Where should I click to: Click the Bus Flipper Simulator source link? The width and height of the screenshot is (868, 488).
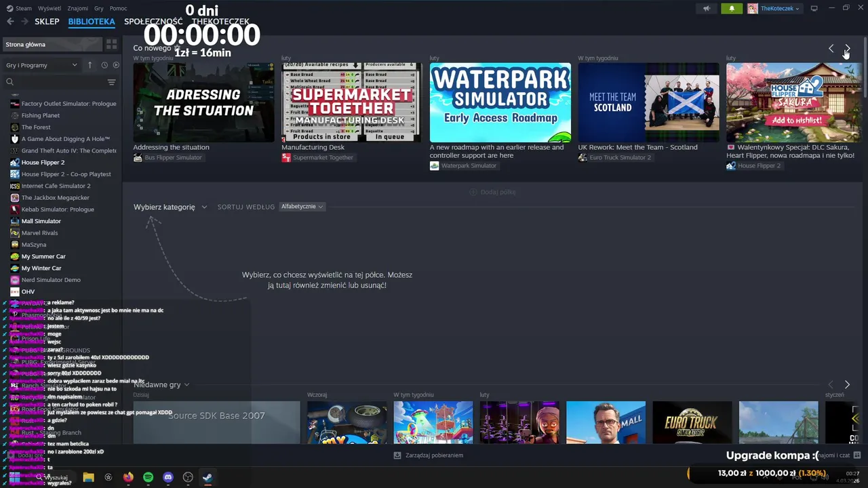coord(167,158)
